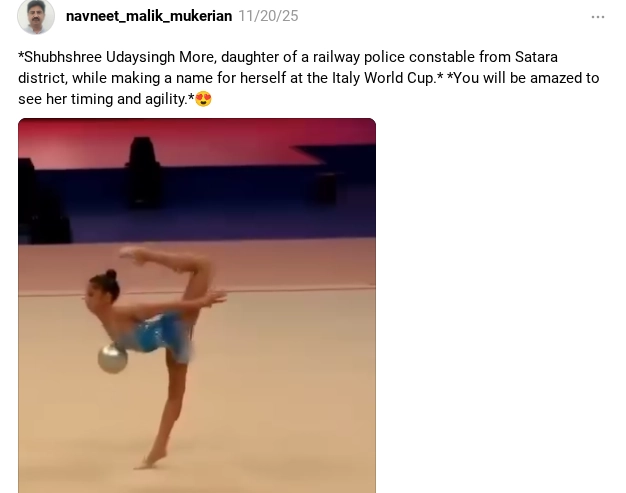Image resolution: width=626 pixels, height=493 pixels.
Task: Click the silver ball in the video
Action: pos(113,358)
